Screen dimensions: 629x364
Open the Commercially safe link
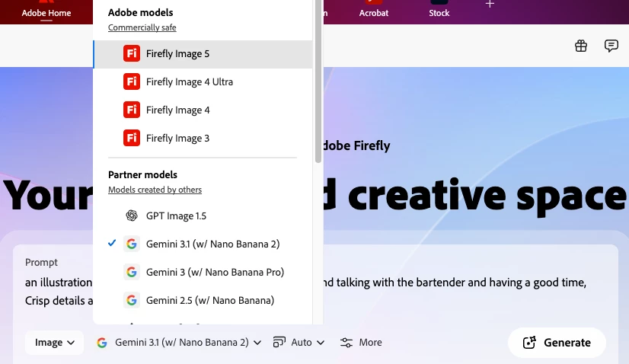[142, 27]
